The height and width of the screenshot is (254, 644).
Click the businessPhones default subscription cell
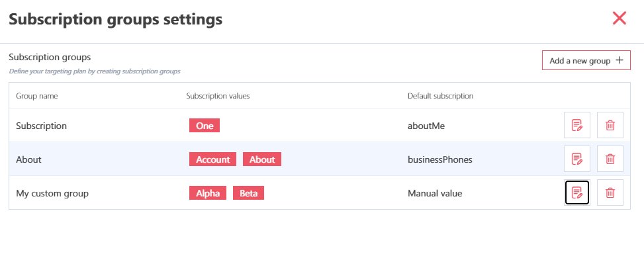pos(440,159)
